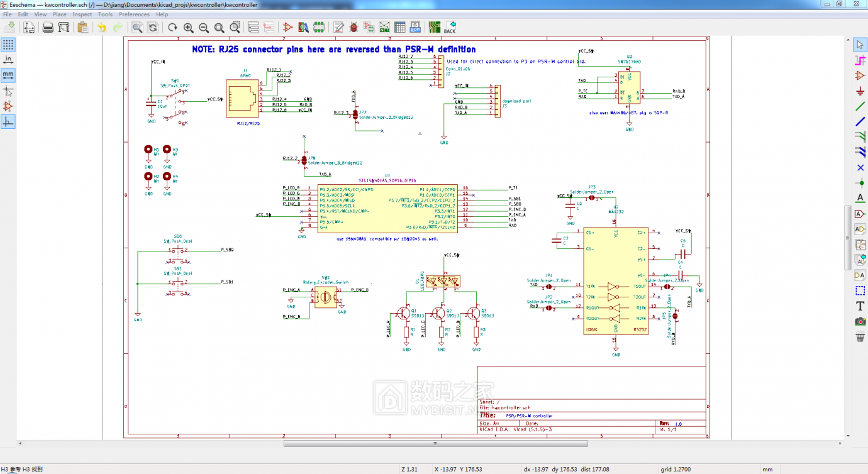
Task: Open the symbol library browser
Action: coord(304,27)
